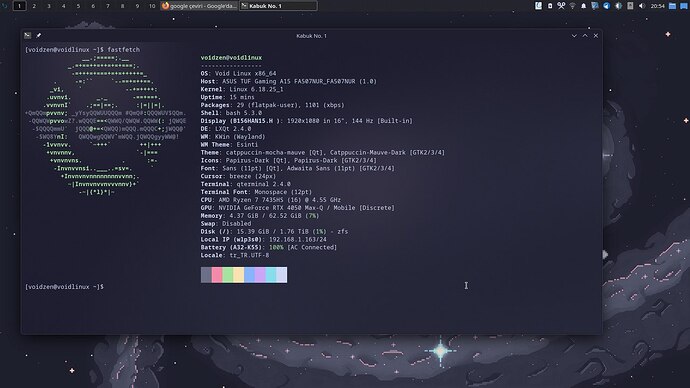Open the terminal window menu icon in the title bar
Viewport: 690px width, 388px height.
28,35
